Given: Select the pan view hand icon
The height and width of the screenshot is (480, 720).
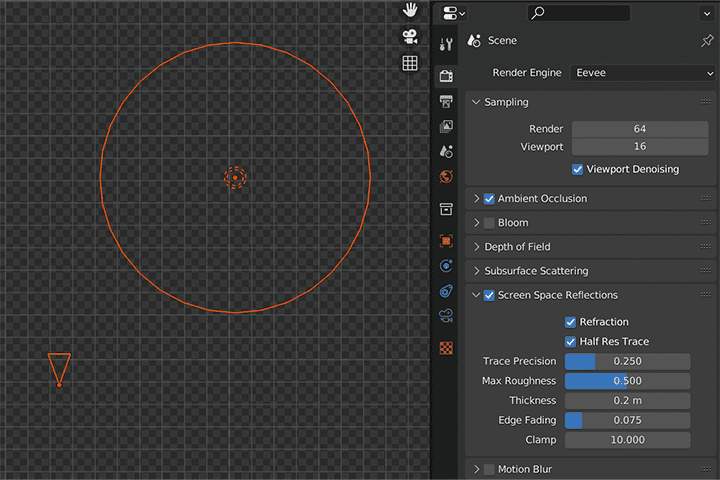Looking at the screenshot, I should click(410, 10).
